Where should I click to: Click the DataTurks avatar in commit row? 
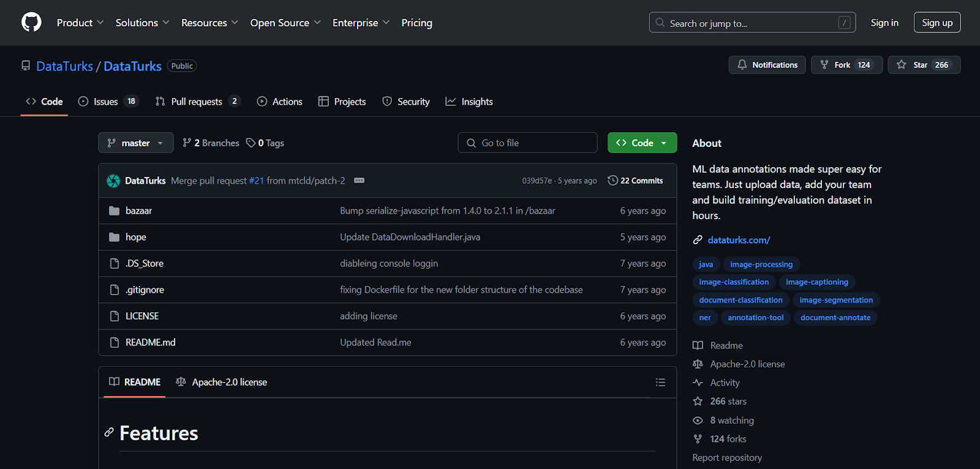tap(113, 181)
